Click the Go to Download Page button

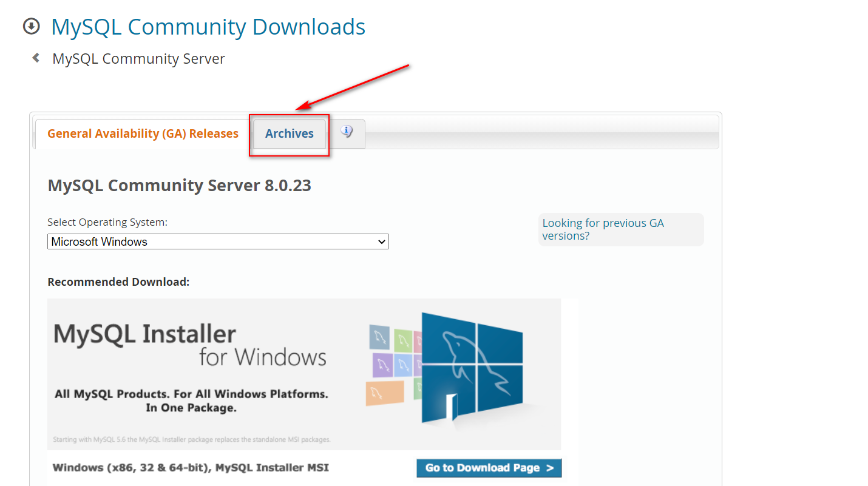(489, 468)
